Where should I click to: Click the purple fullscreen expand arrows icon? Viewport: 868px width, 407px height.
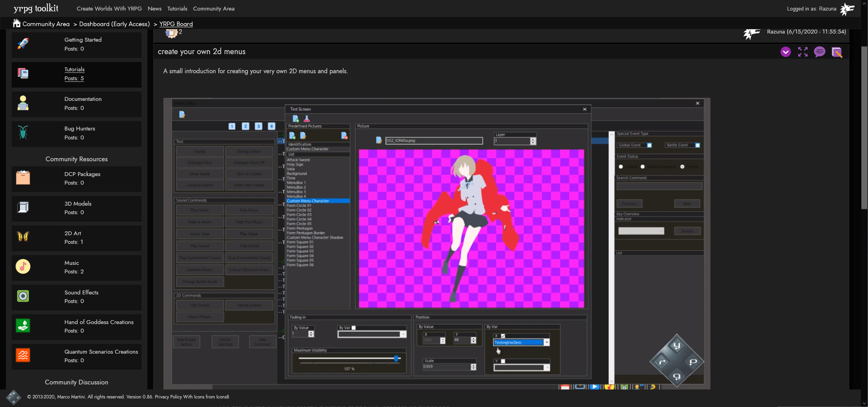(802, 52)
